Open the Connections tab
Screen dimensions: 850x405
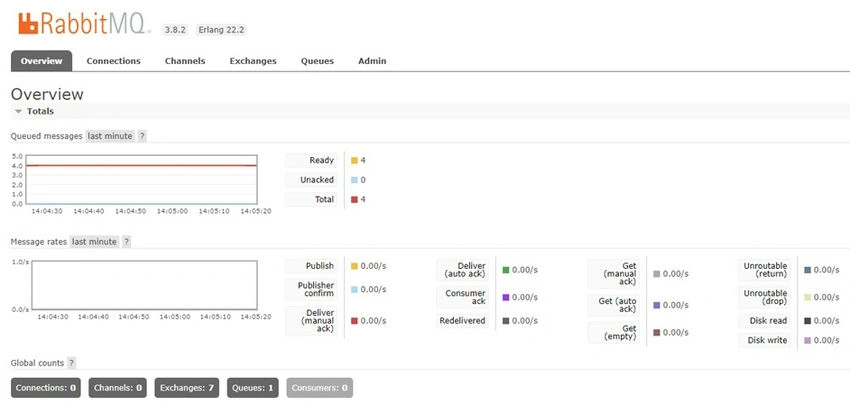coord(113,61)
